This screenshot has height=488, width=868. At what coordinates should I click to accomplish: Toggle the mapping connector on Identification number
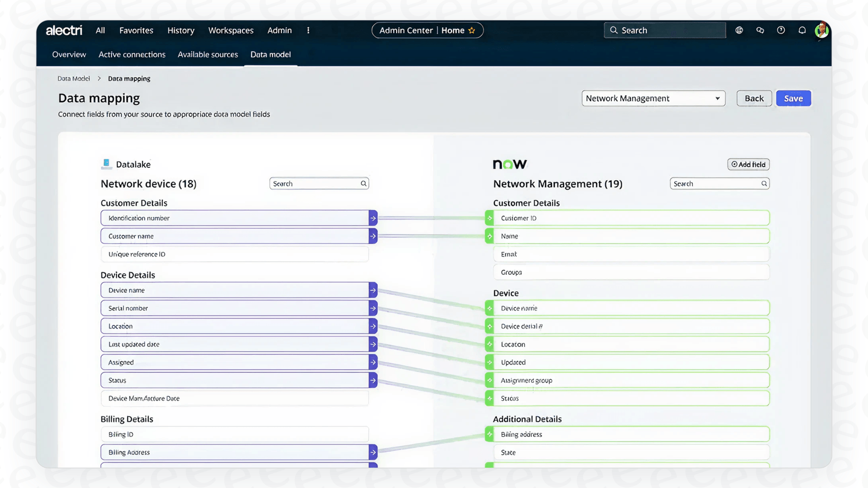(373, 218)
